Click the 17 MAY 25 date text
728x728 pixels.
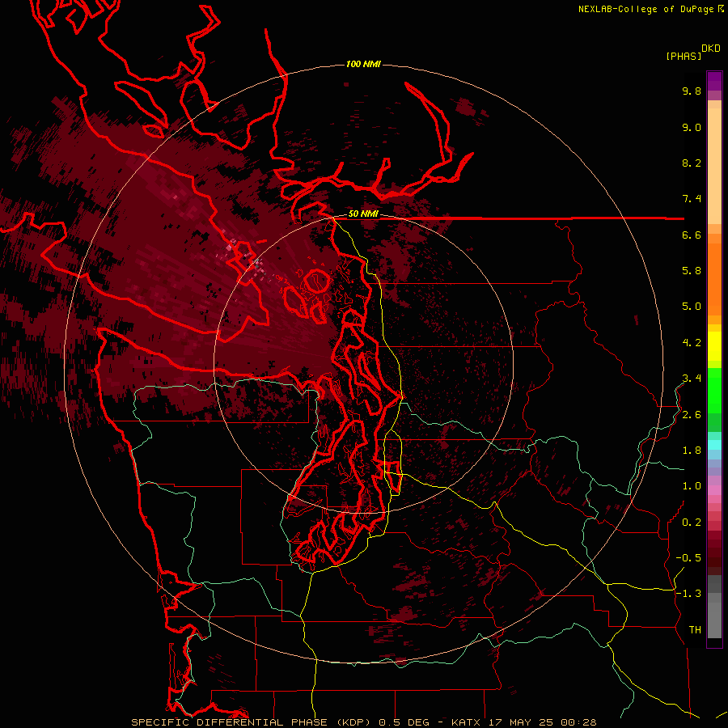tap(520, 722)
